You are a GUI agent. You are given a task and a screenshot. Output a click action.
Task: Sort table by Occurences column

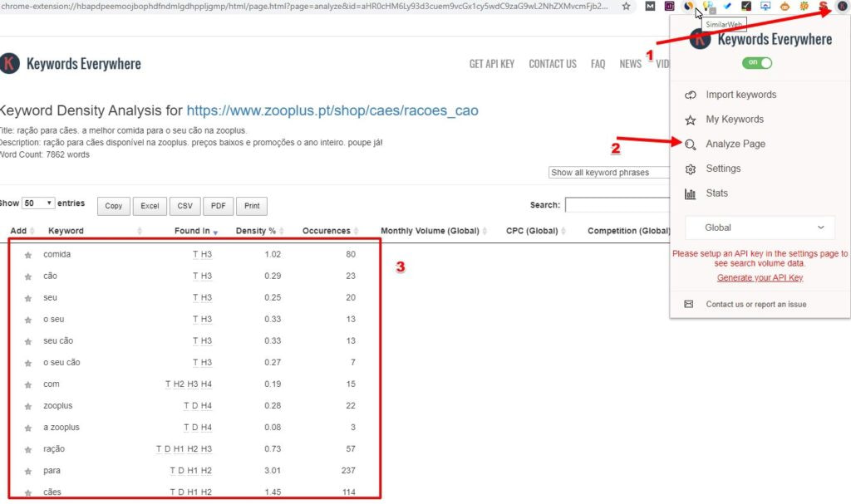(x=326, y=231)
